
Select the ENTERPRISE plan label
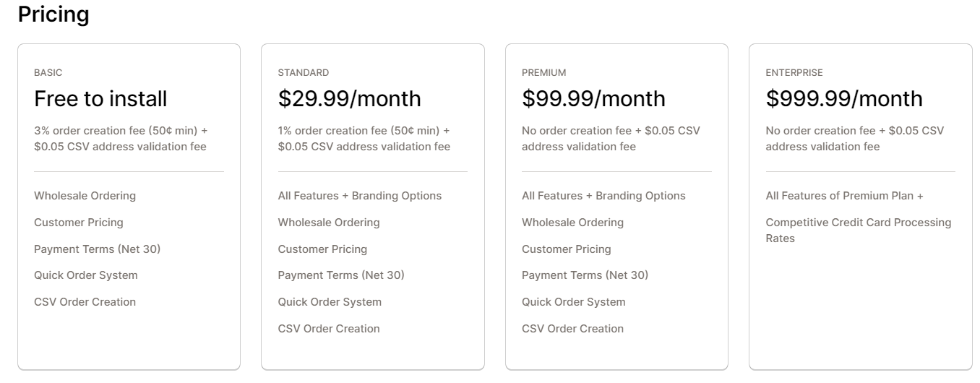click(794, 73)
